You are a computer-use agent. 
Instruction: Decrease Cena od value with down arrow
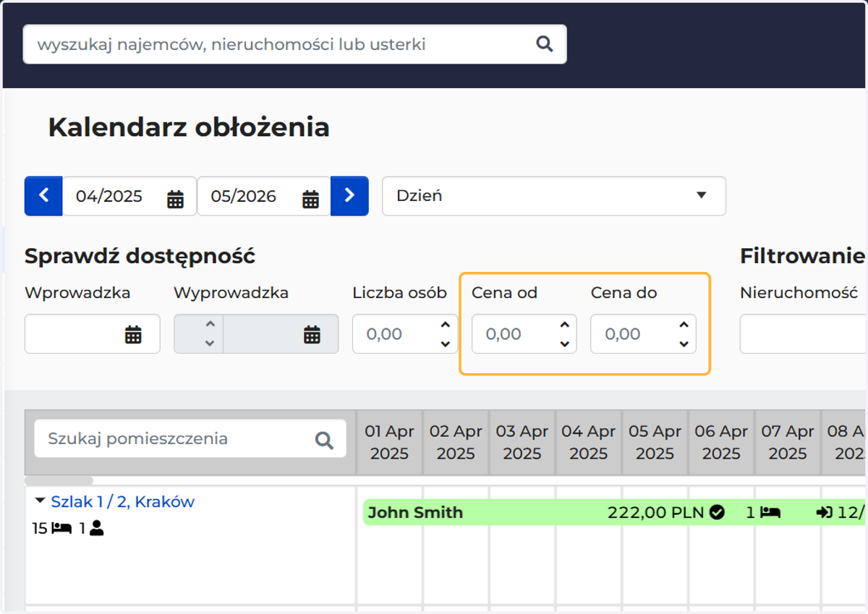click(x=565, y=344)
